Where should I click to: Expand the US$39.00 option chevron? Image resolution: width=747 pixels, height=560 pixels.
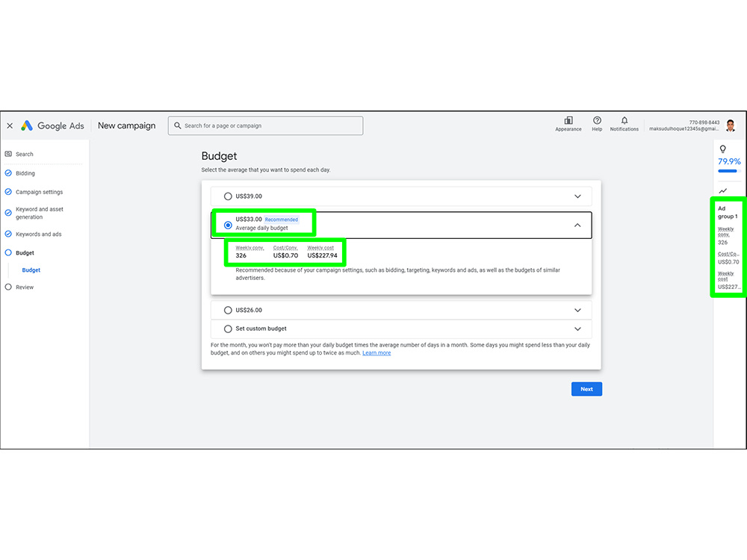[577, 196]
